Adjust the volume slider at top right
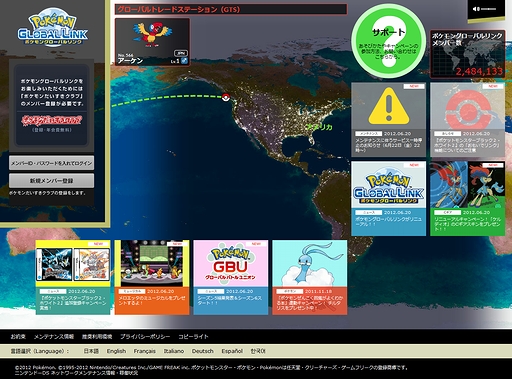512x379 pixels. [x=488, y=9]
